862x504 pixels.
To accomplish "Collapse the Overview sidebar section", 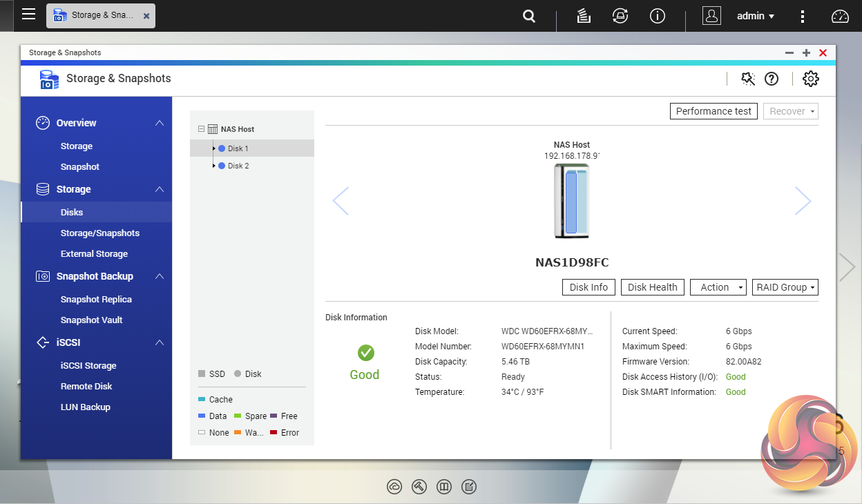I will [160, 123].
